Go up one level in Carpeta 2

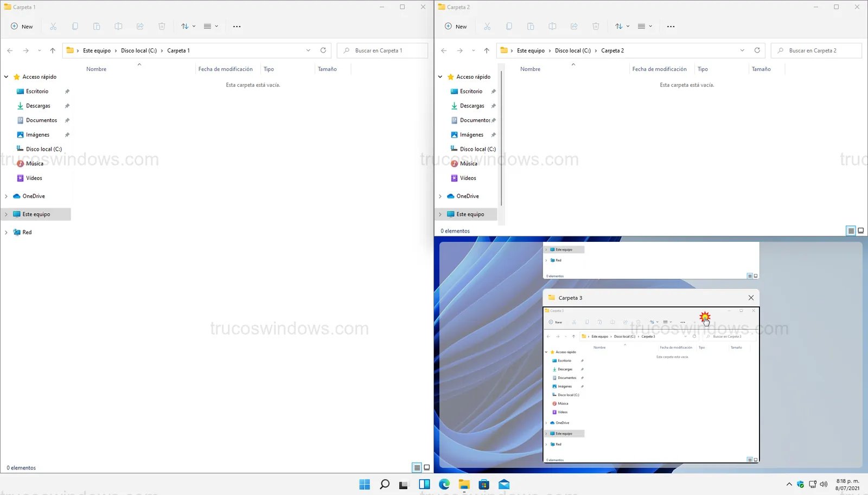pos(487,50)
